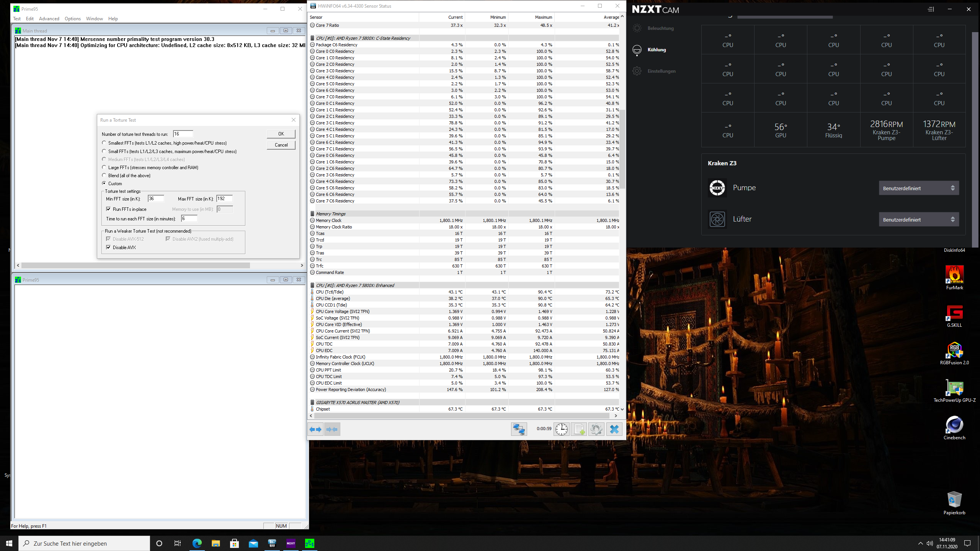Click HWiNFO blue X close sensors icon

point(614,429)
